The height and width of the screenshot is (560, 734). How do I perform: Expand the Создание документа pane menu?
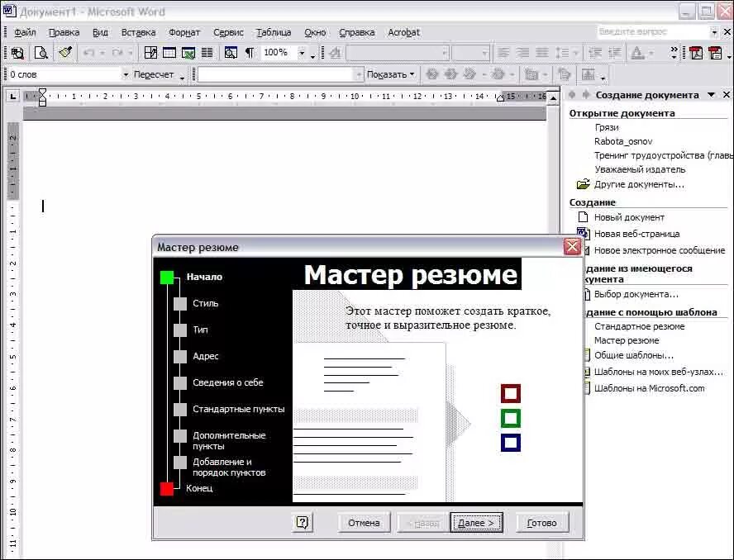click(x=712, y=94)
